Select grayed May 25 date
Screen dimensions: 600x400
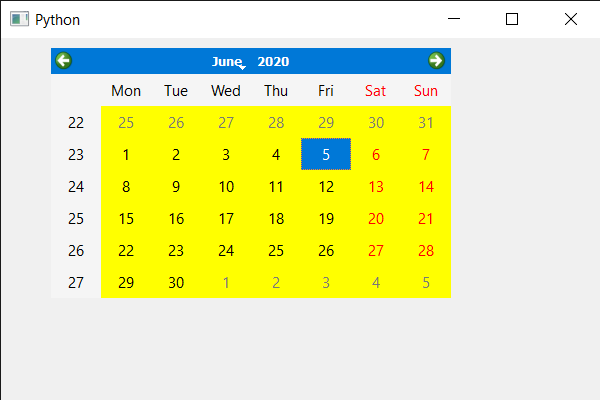coord(126,122)
